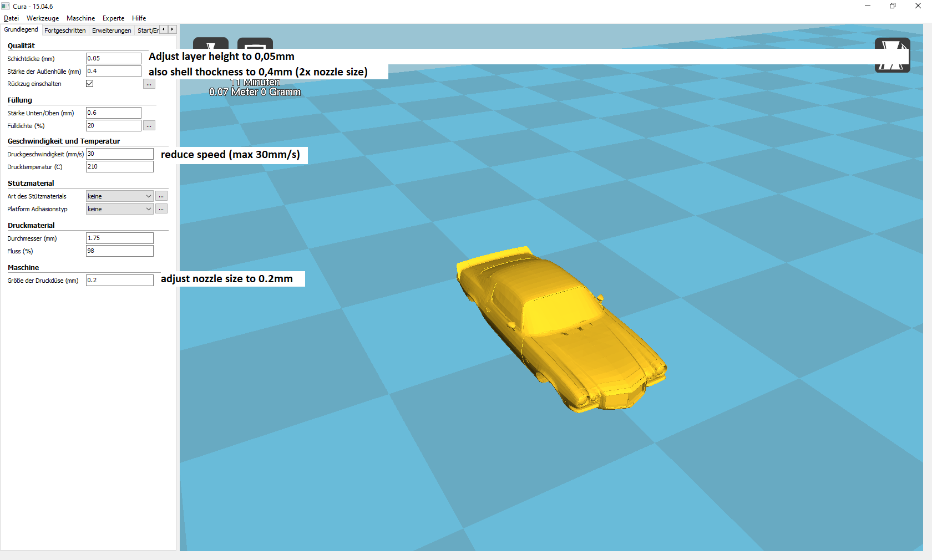
Task: Switch to the Fortgeschritten tab
Action: [x=65, y=30]
